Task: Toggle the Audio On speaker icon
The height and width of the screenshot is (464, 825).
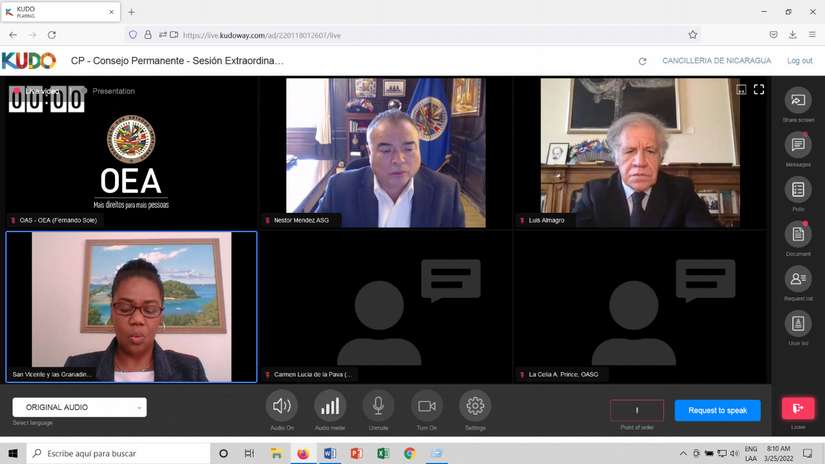Action: (281, 406)
